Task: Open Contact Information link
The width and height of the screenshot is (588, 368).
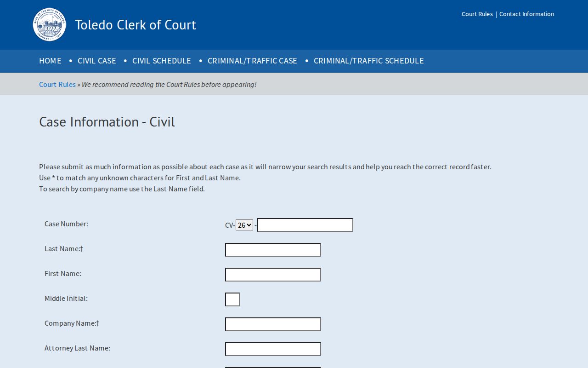Action: 526,14
